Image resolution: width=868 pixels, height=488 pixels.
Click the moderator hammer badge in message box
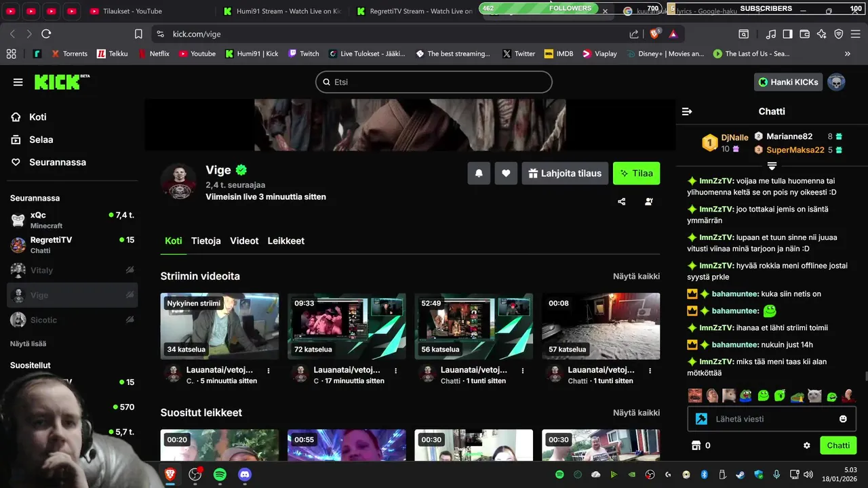tap(701, 419)
